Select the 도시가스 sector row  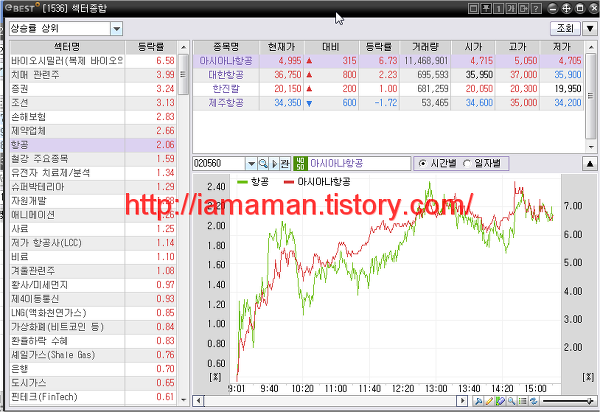(93, 383)
